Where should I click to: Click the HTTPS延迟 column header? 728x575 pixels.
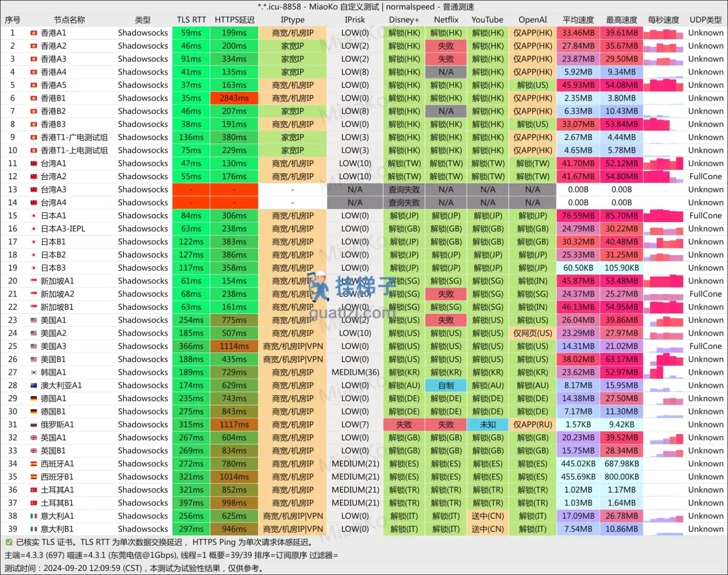click(234, 20)
